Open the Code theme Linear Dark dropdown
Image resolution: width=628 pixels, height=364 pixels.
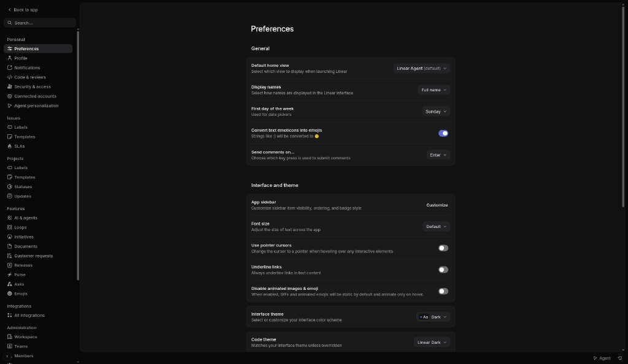pyautogui.click(x=432, y=343)
